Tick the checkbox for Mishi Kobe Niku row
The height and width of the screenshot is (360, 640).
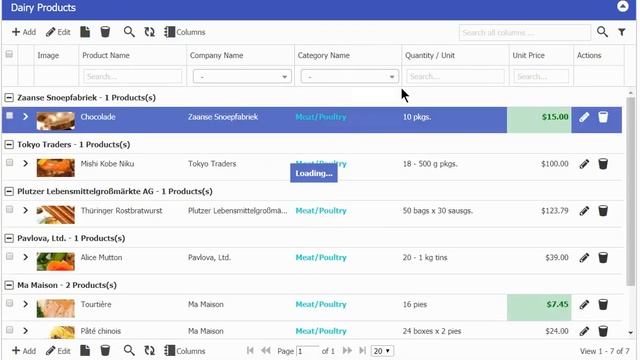tap(9, 163)
